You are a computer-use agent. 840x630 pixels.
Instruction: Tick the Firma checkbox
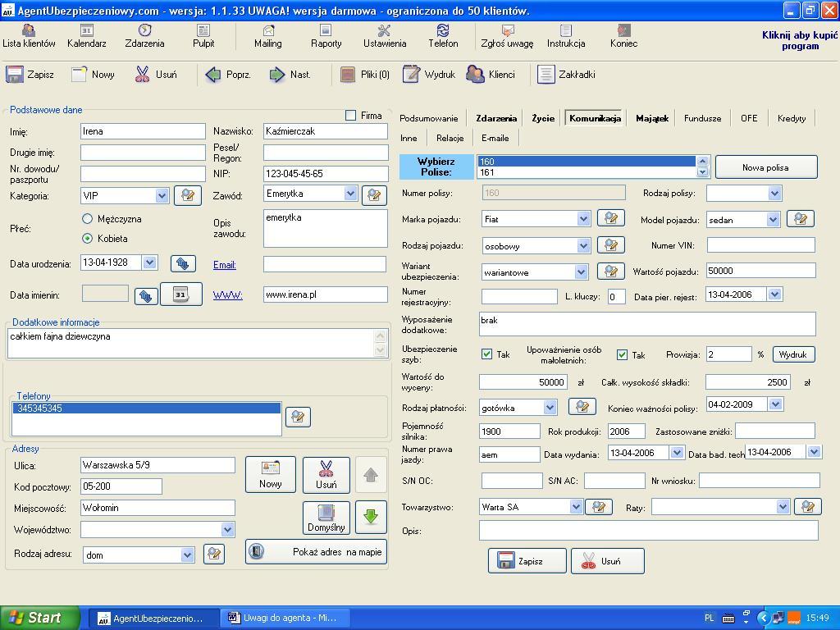[x=351, y=115]
